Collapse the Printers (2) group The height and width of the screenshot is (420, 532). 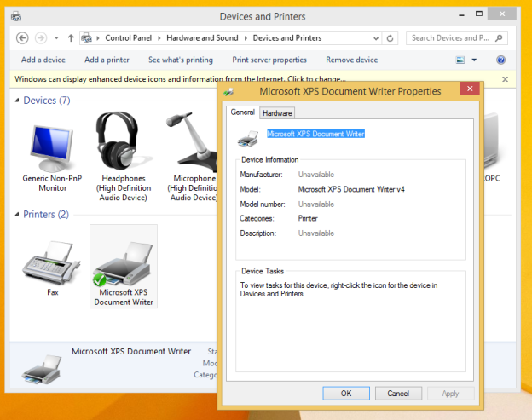point(17,215)
